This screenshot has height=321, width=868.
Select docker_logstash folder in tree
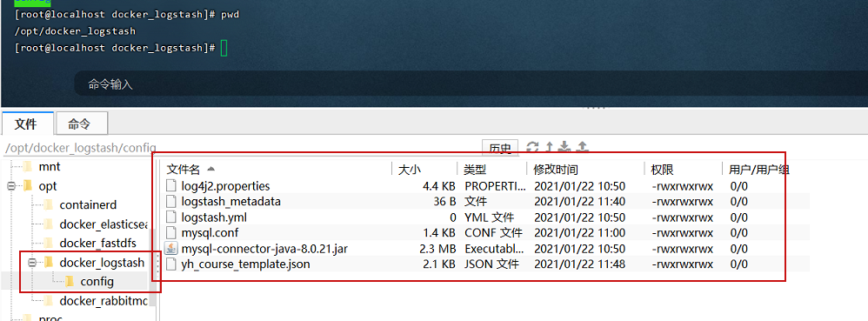pyautogui.click(x=102, y=263)
